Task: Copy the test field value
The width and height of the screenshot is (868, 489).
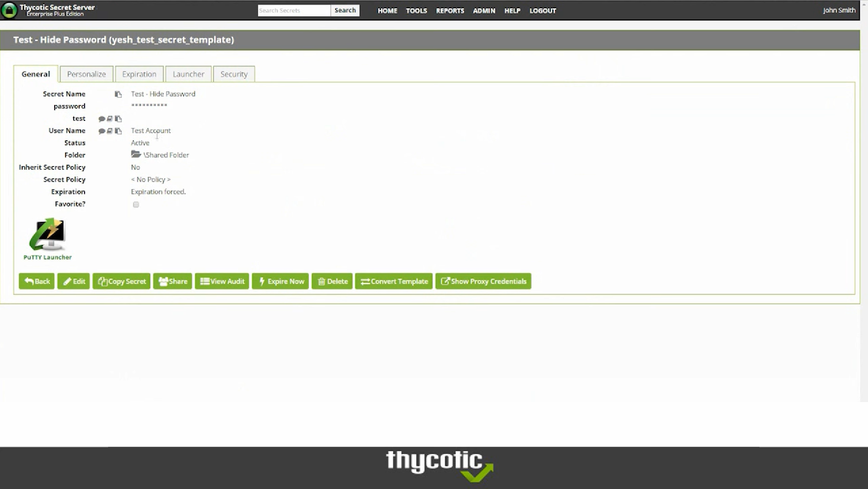Action: (x=119, y=118)
